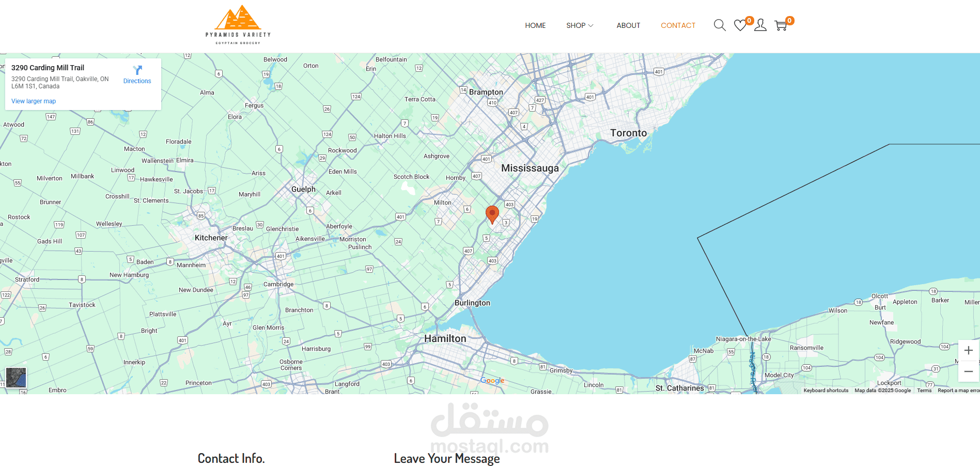
Task: Click the St. Catharines map label
Action: pyautogui.click(x=679, y=388)
